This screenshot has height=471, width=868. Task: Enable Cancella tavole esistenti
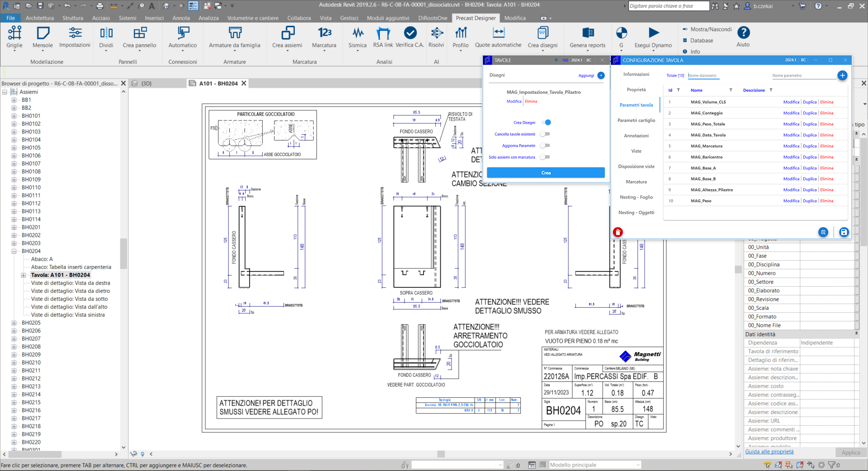point(545,134)
